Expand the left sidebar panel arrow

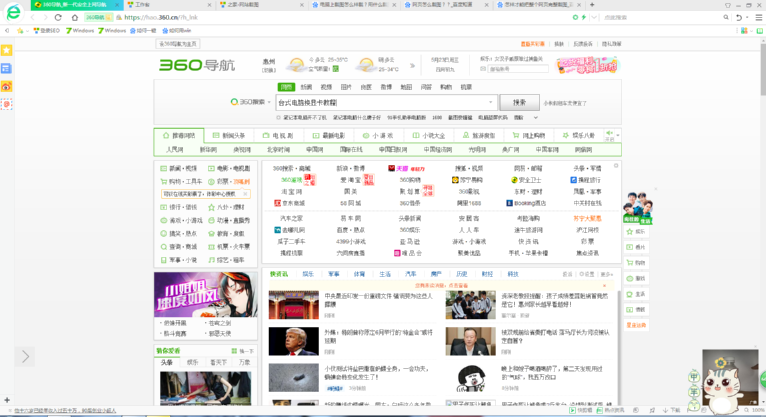click(25, 356)
